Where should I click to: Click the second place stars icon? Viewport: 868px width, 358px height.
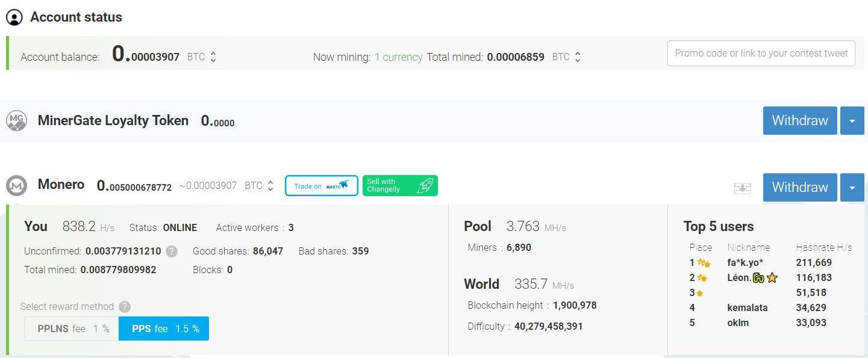[702, 278]
